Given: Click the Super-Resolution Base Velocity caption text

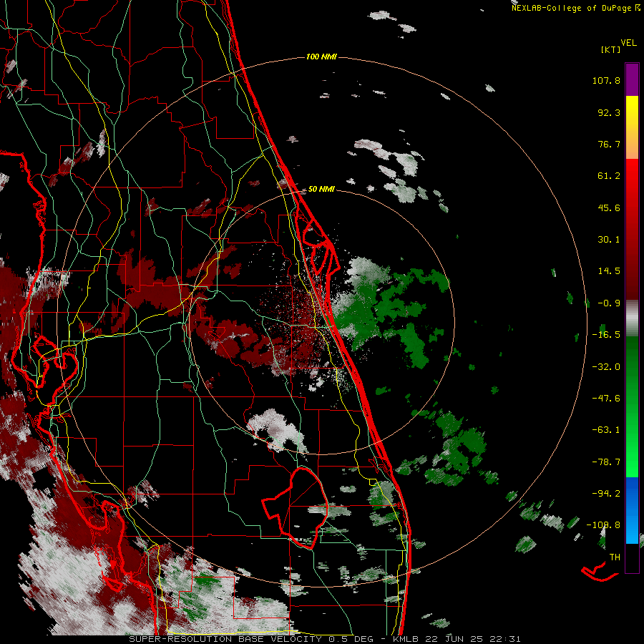Looking at the screenshot, I should coord(324,639).
